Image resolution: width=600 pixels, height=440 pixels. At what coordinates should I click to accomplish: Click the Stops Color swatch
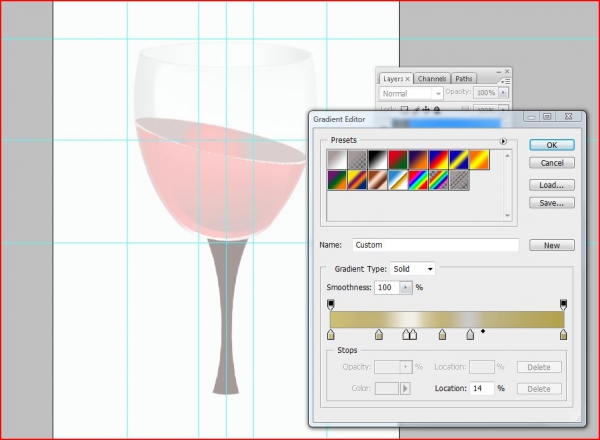point(387,388)
